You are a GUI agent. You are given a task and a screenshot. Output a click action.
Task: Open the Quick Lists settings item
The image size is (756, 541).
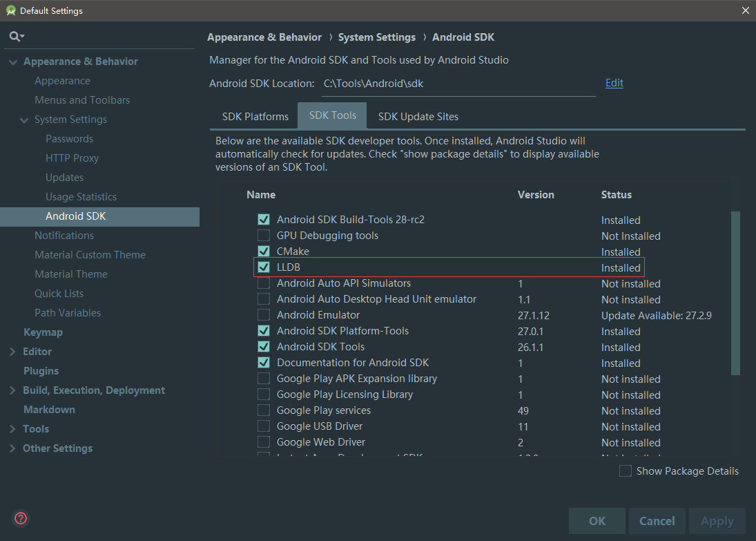pyautogui.click(x=59, y=294)
